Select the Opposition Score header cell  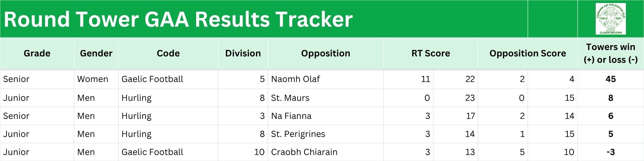(x=528, y=53)
